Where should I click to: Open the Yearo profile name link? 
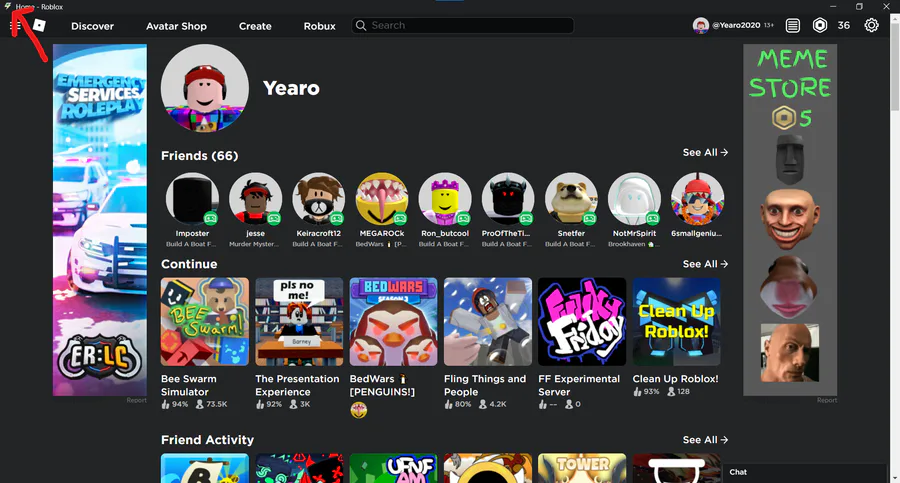(x=291, y=88)
